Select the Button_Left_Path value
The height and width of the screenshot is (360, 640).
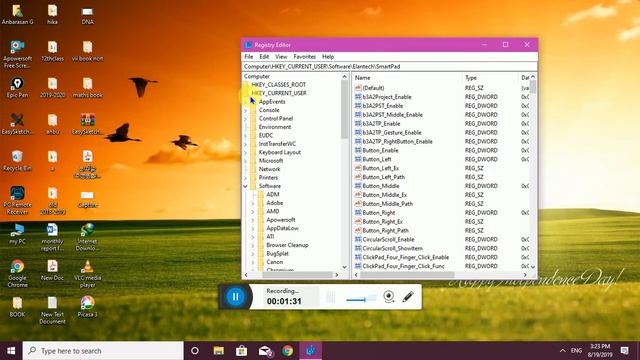383,177
